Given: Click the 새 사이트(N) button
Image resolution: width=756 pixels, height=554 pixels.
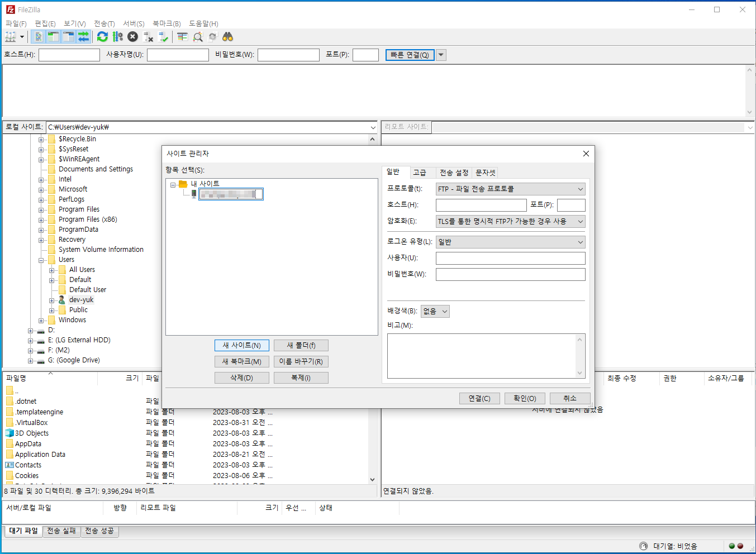Looking at the screenshot, I should (242, 346).
